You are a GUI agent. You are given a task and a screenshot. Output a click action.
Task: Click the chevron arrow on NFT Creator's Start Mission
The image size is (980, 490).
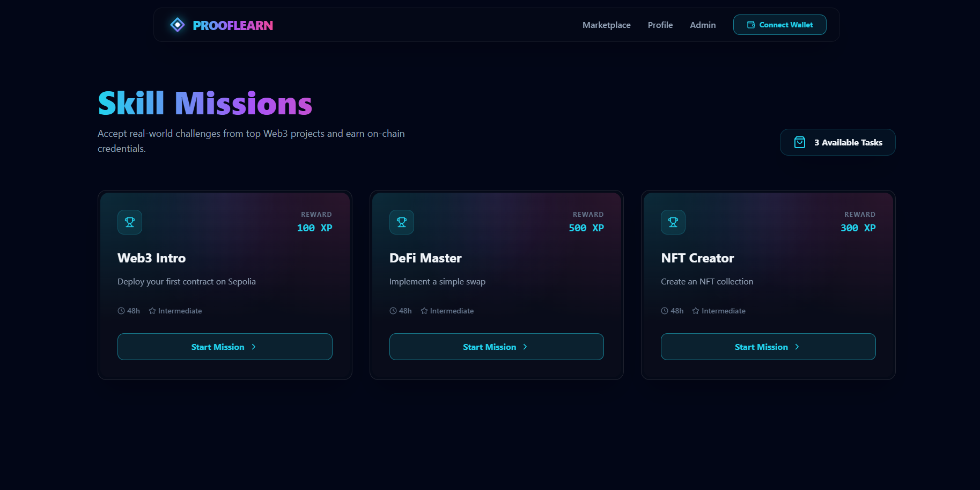click(797, 347)
